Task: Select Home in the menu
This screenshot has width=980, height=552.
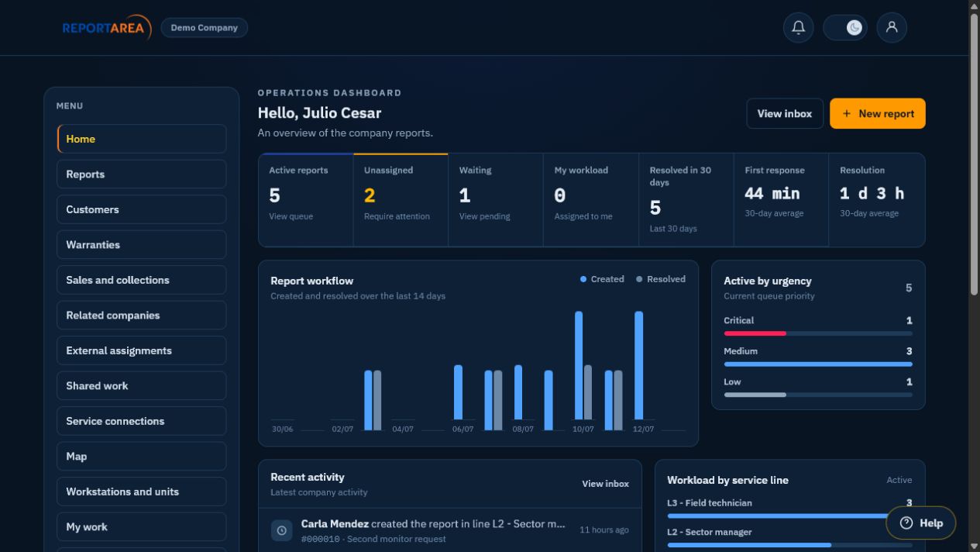Action: [x=142, y=139]
